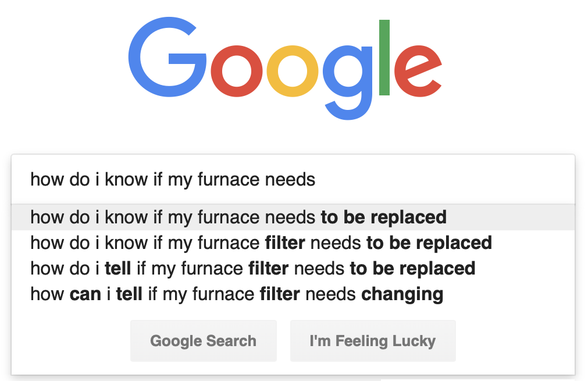Click the blue capital G in the logo
The image size is (588, 381).
168,57
